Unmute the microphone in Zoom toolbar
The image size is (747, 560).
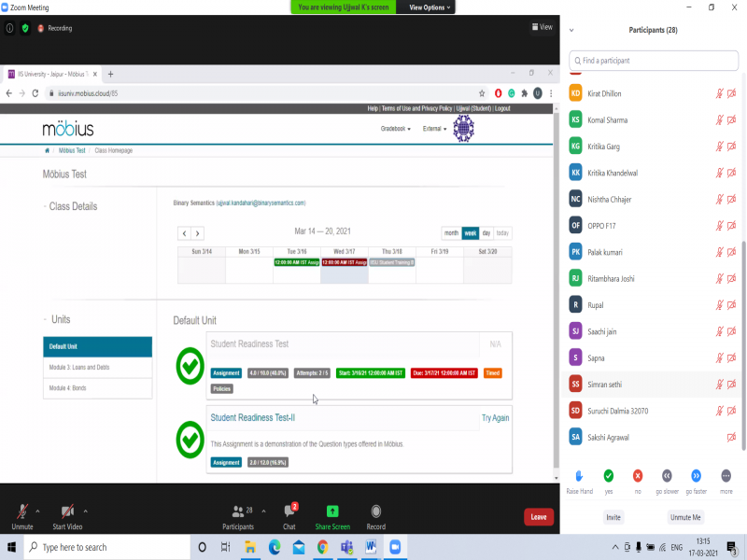point(21,512)
